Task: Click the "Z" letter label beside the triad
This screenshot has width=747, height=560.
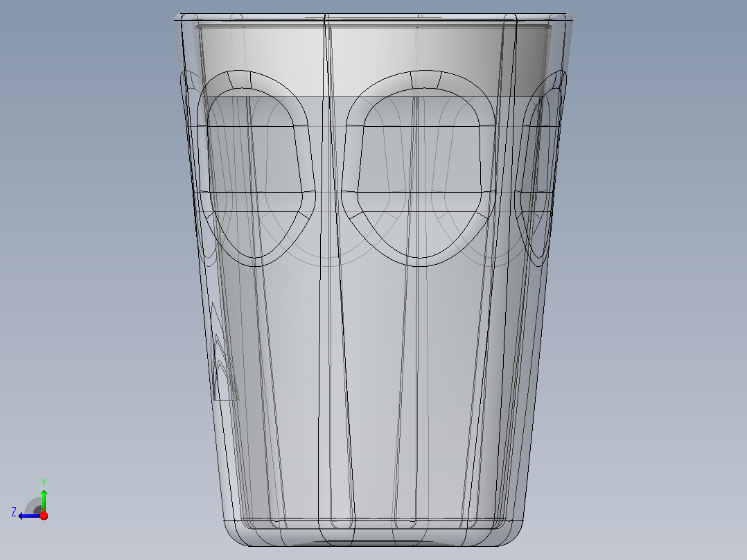Action: (x=14, y=512)
